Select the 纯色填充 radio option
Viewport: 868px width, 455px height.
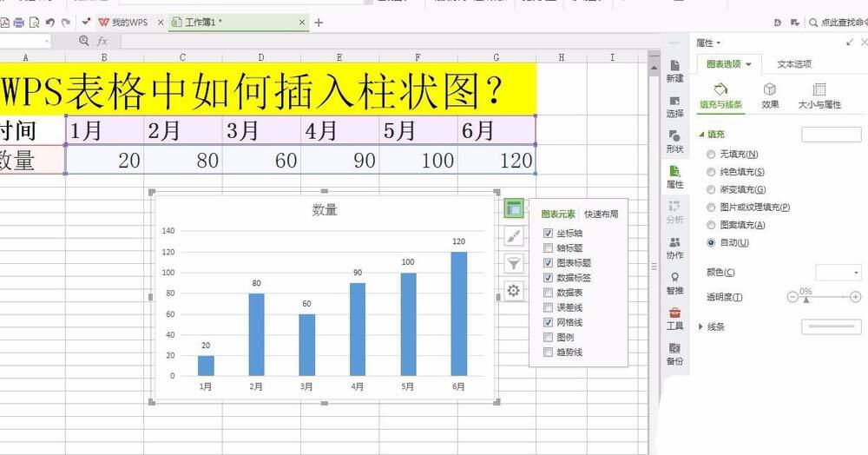[x=711, y=172]
